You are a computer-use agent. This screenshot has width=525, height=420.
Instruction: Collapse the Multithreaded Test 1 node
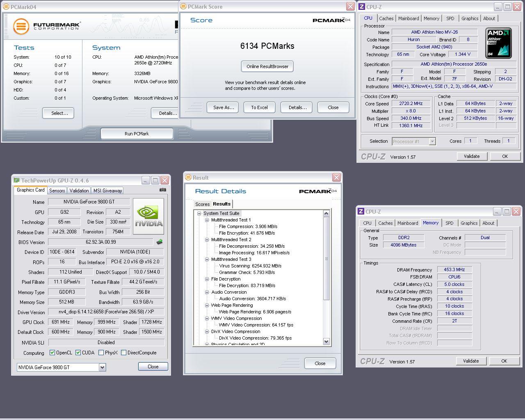click(x=207, y=220)
